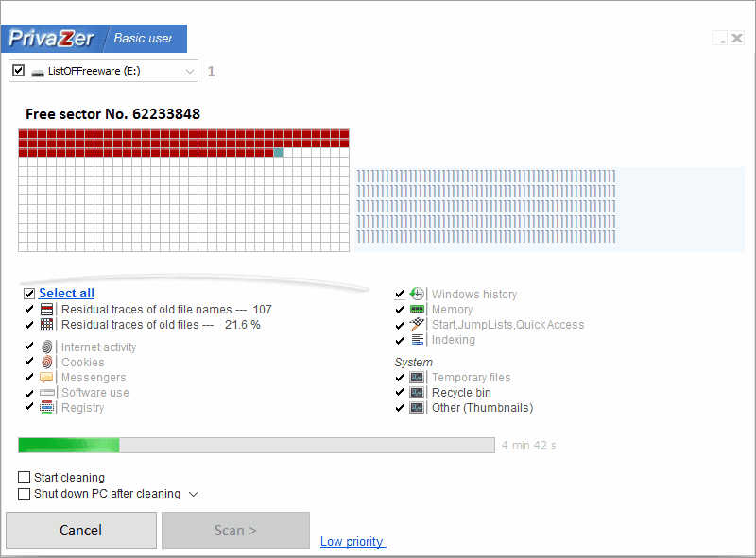756x558 pixels.
Task: Uncheck the Cookies checkmark
Action: click(x=29, y=362)
